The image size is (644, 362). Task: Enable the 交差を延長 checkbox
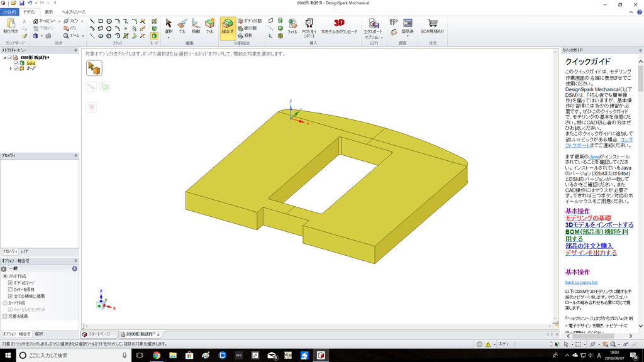click(x=5, y=317)
